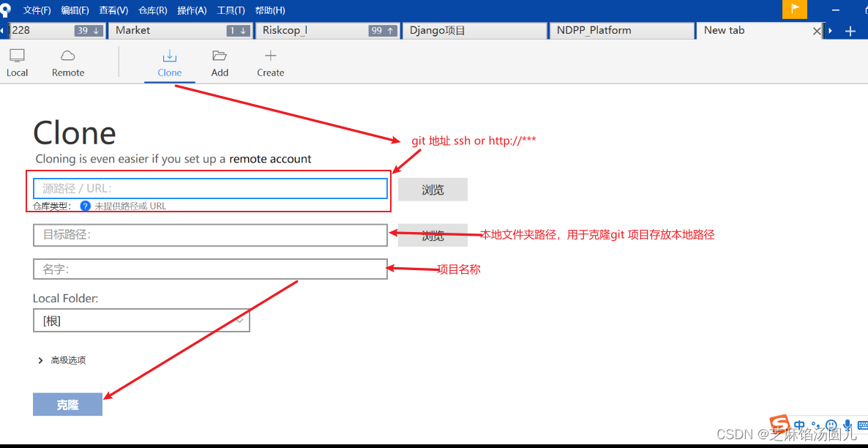Click the 克隆 button
Screen dimensions: 868x448
click(67, 403)
